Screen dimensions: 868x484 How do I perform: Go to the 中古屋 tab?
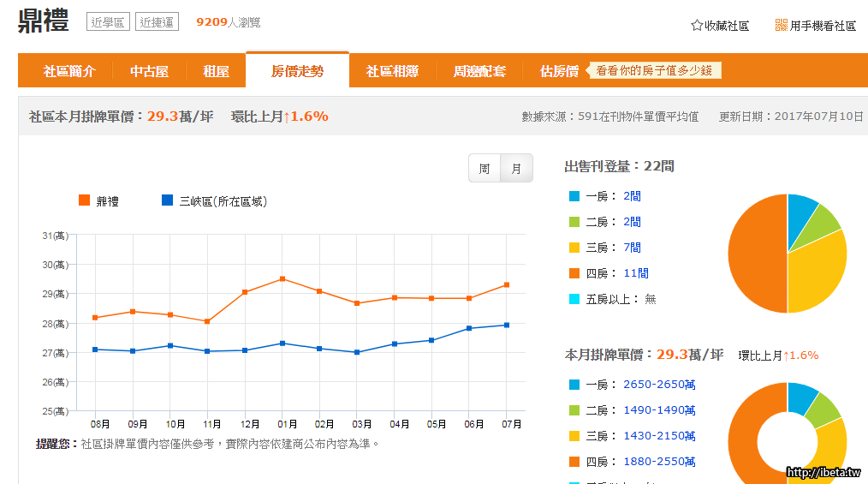pos(149,71)
